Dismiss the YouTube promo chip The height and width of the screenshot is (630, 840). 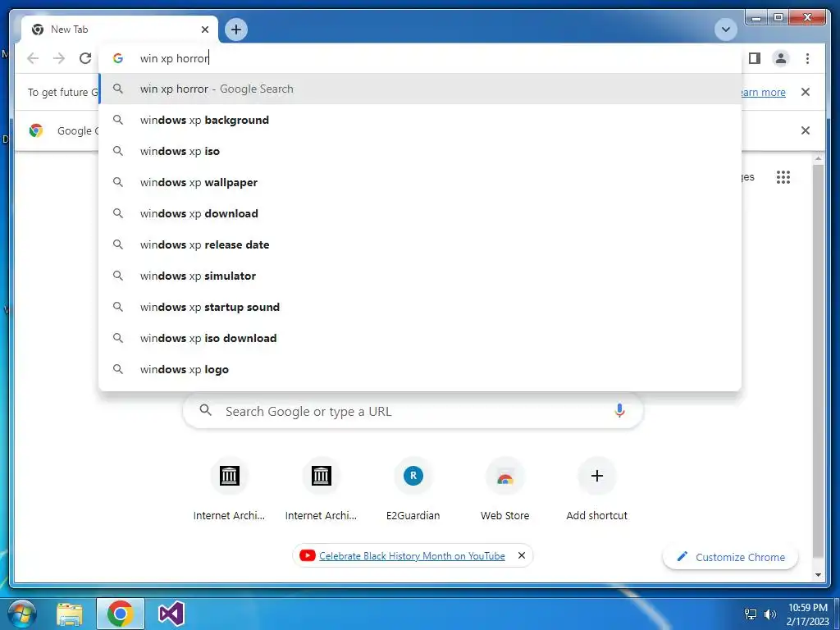(x=521, y=555)
